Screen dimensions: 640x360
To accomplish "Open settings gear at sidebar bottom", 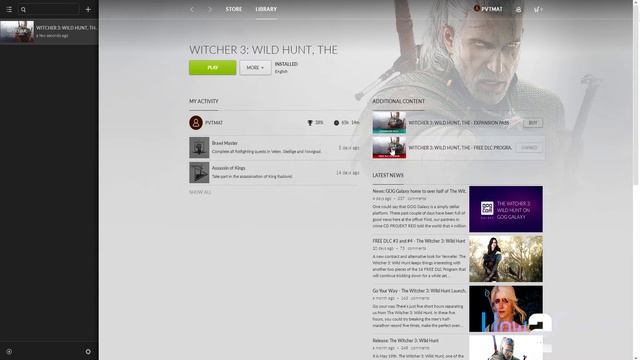I will [88, 351].
